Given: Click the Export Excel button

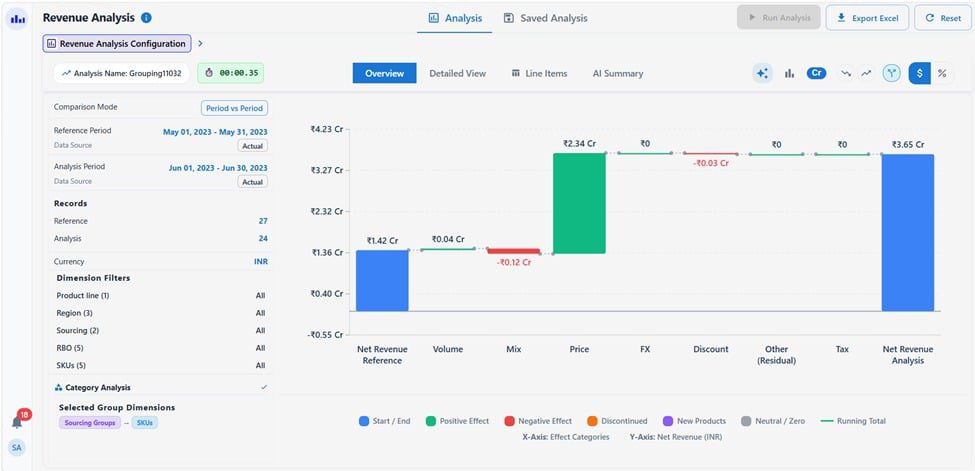Looking at the screenshot, I should coord(868,18).
